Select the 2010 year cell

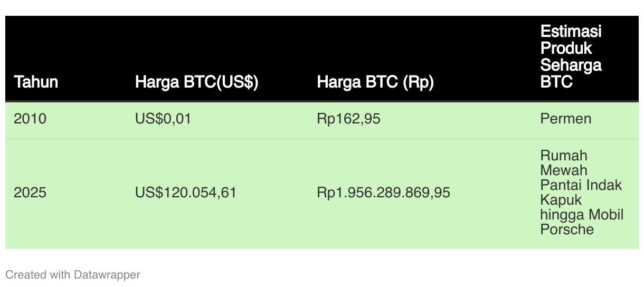[30, 119]
